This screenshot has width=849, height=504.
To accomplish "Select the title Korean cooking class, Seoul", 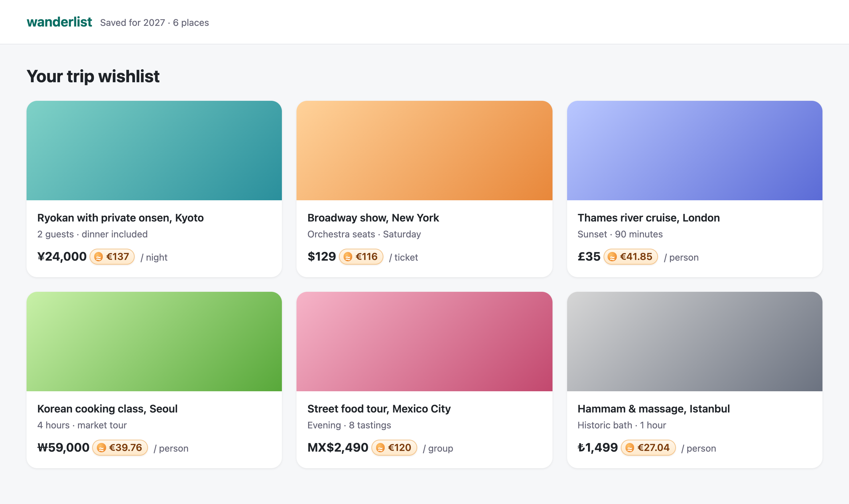I will pyautogui.click(x=107, y=409).
